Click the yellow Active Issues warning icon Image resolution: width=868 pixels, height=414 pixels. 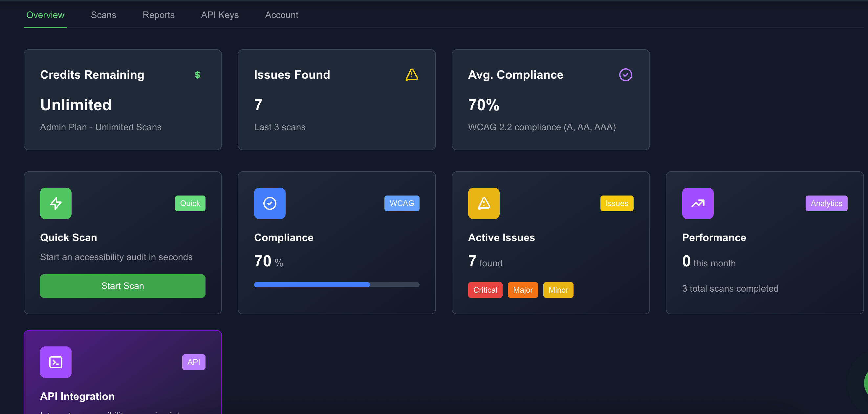[x=484, y=203]
